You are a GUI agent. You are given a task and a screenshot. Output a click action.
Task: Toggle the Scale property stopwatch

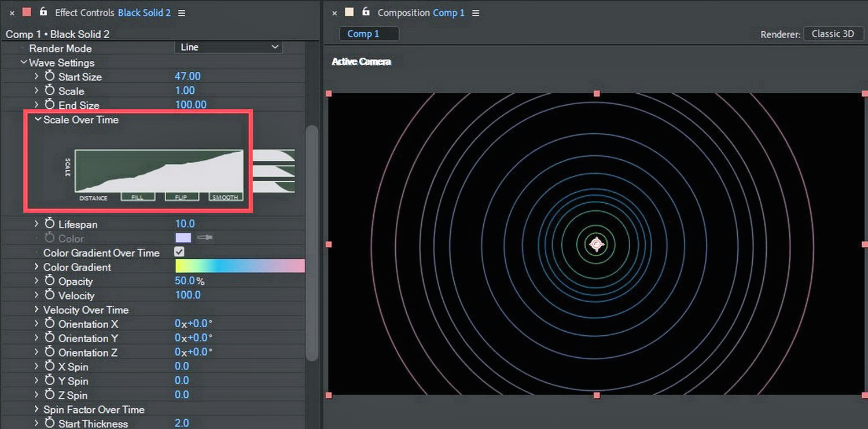(49, 91)
